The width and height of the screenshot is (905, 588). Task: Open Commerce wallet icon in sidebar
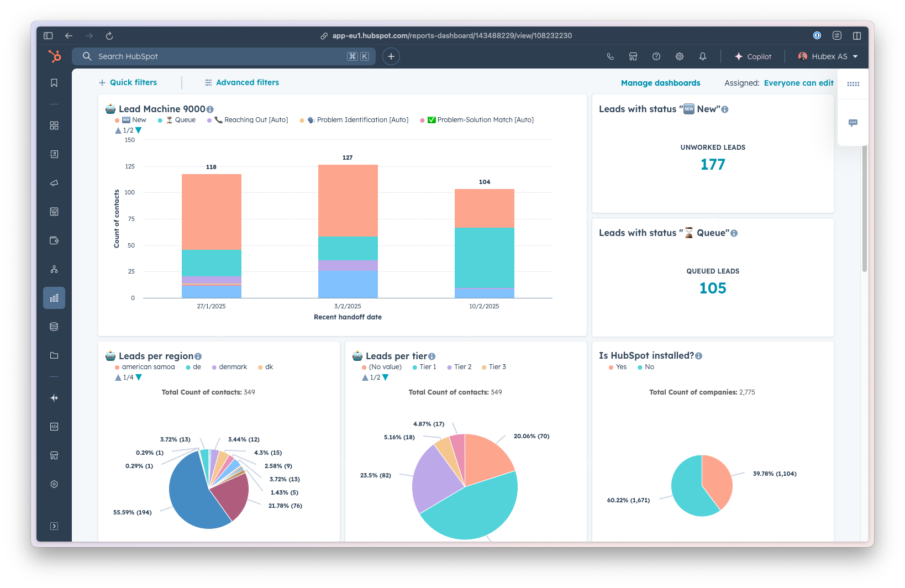point(54,240)
